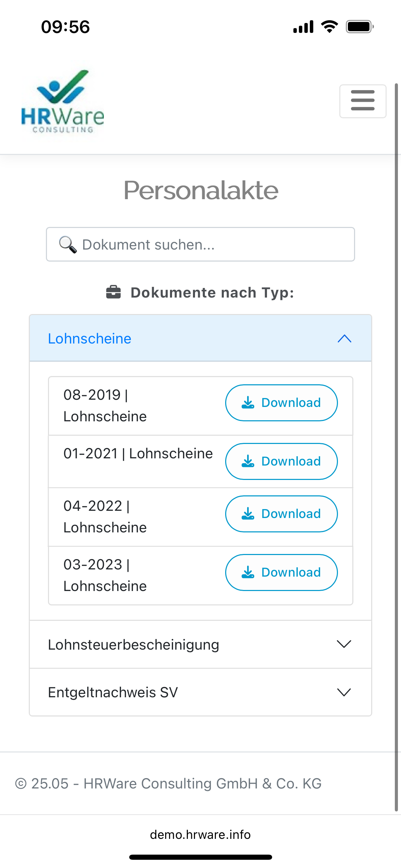This screenshot has height=868, width=401.
Task: Select the 04-2022 Lohnscheine list entry
Action: pyautogui.click(x=105, y=517)
